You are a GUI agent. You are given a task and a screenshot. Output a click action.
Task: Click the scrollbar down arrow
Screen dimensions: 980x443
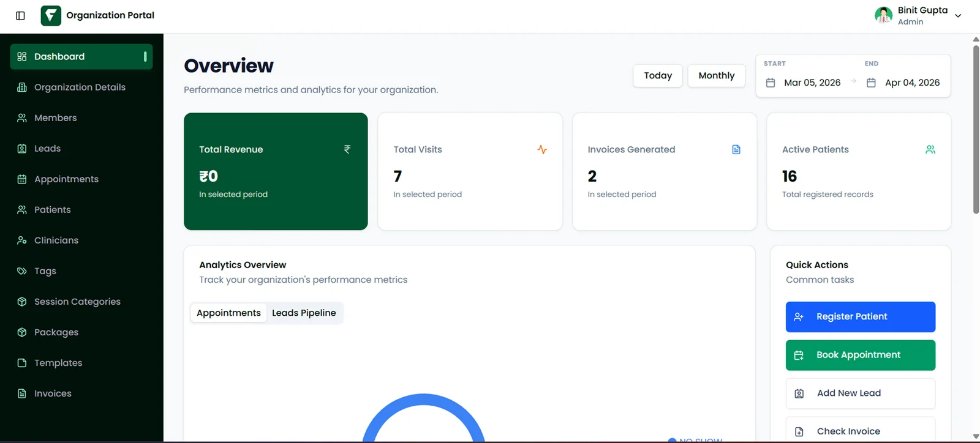976,437
